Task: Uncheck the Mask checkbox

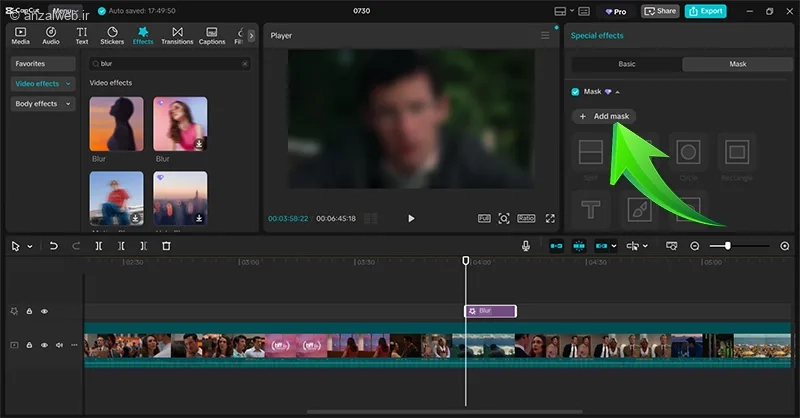Action: coord(575,91)
